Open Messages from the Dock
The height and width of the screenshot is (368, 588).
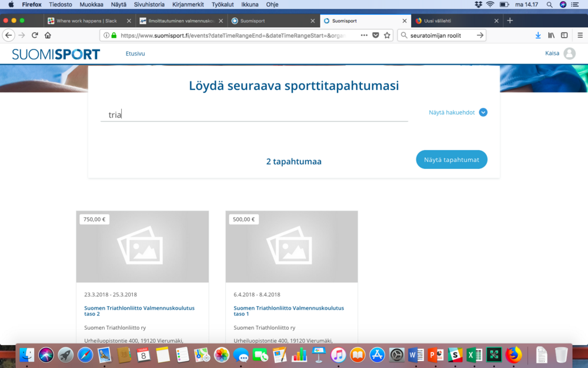[x=240, y=355]
